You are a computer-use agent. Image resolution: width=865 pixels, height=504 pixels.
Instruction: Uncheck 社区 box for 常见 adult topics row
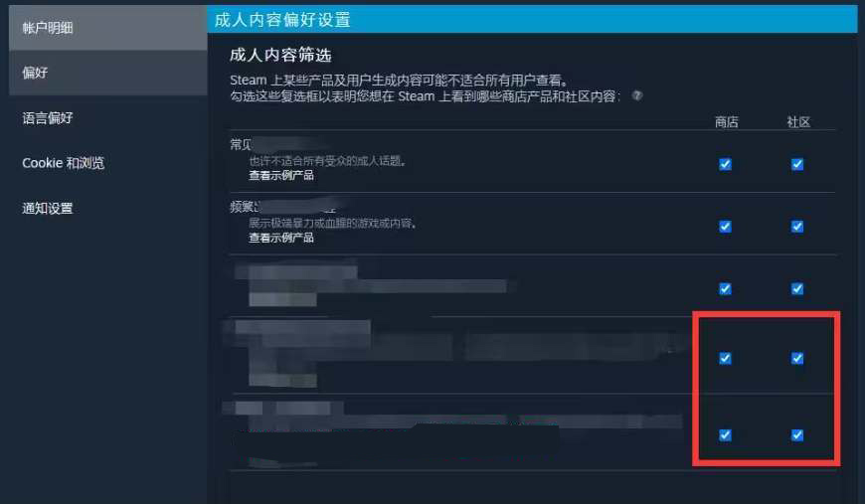coord(797,164)
